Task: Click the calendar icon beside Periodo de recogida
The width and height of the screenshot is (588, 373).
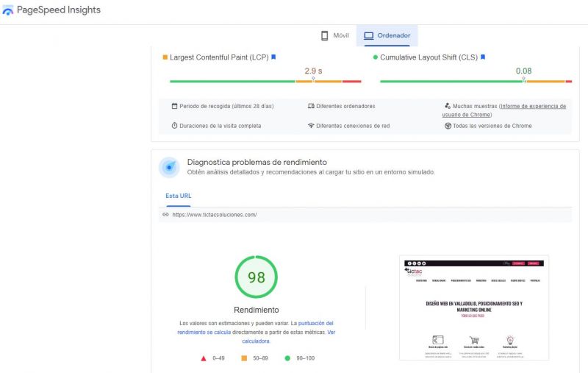Action: [x=174, y=106]
